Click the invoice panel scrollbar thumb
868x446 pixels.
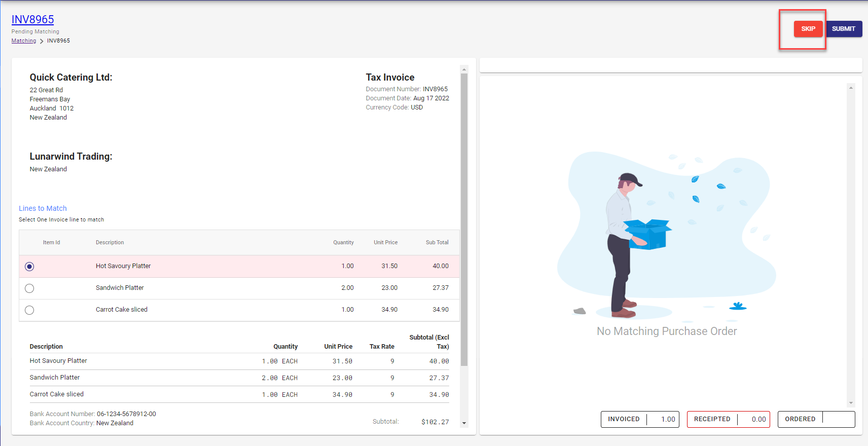pyautogui.click(x=464, y=219)
